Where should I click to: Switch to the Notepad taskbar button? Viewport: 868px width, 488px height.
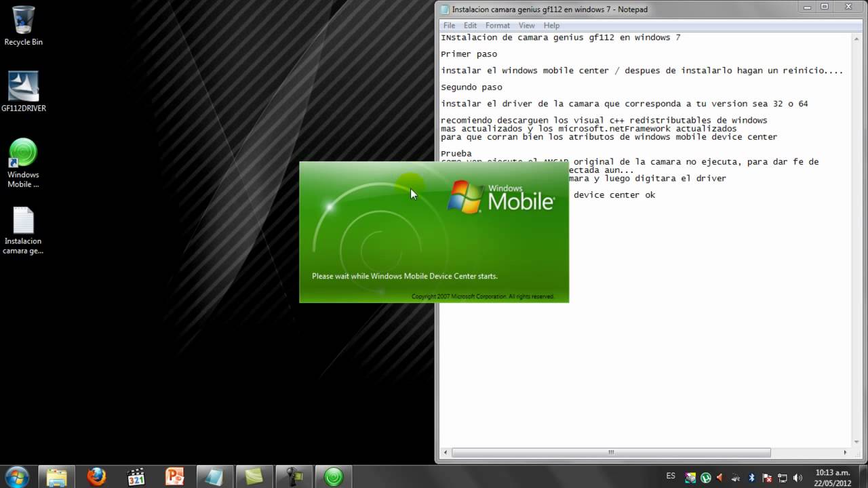pos(215,476)
